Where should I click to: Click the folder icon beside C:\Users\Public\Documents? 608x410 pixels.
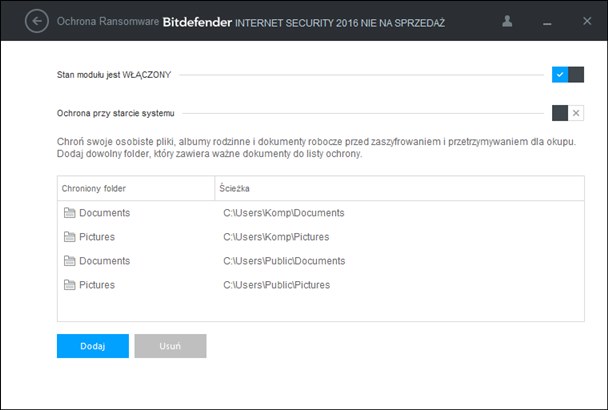point(69,261)
